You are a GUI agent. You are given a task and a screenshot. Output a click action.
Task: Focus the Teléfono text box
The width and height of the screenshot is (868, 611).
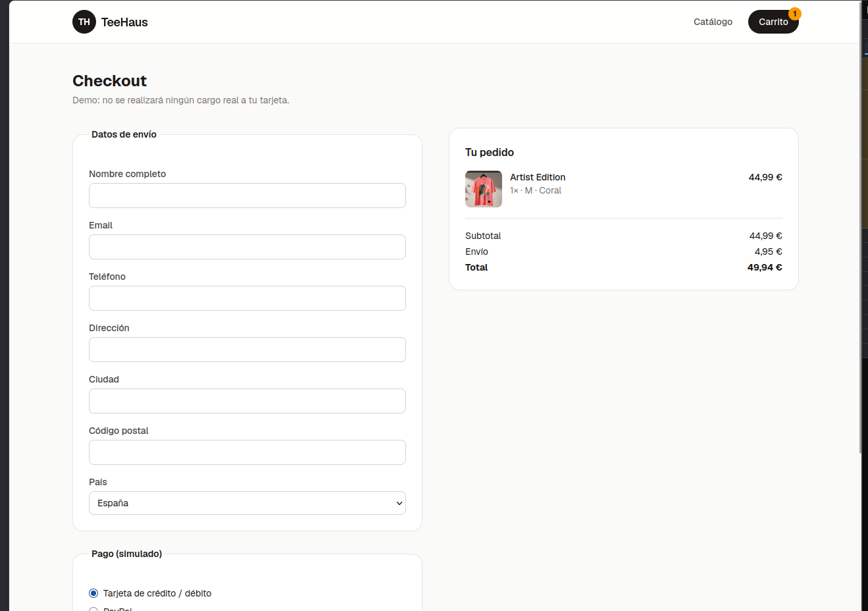(247, 298)
